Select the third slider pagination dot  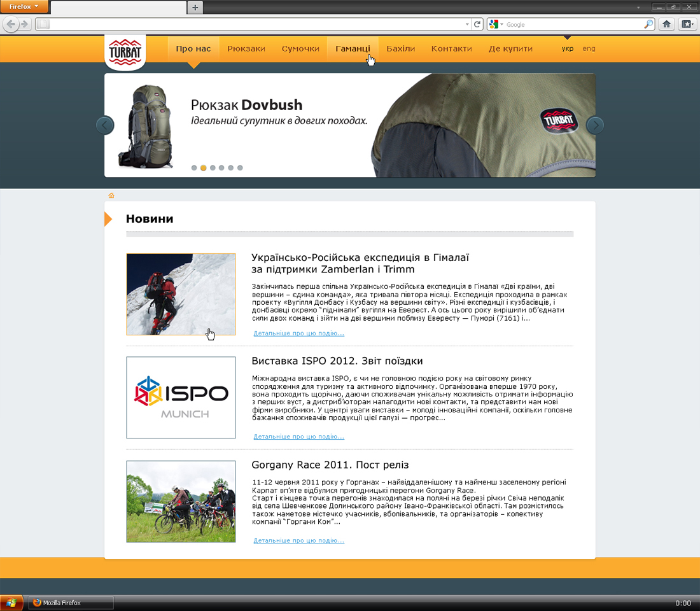[x=213, y=168]
